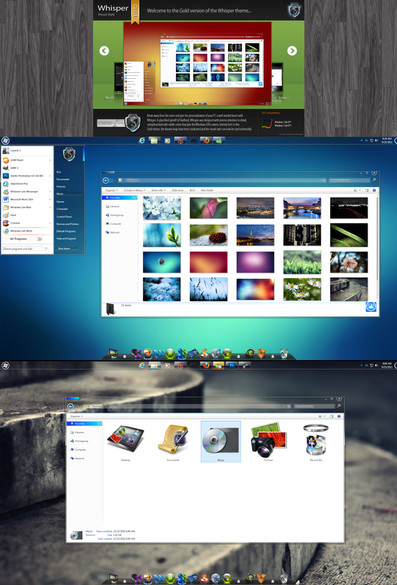The width and height of the screenshot is (397, 585).
Task: Click Slide show in the Explorer toolbar
Action: (x=178, y=190)
